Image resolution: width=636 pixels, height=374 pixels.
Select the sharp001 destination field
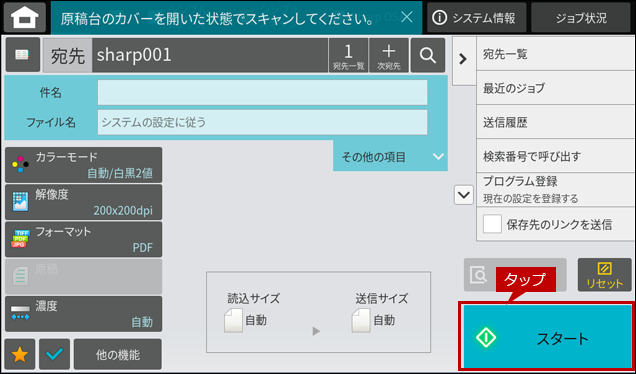click(x=210, y=55)
